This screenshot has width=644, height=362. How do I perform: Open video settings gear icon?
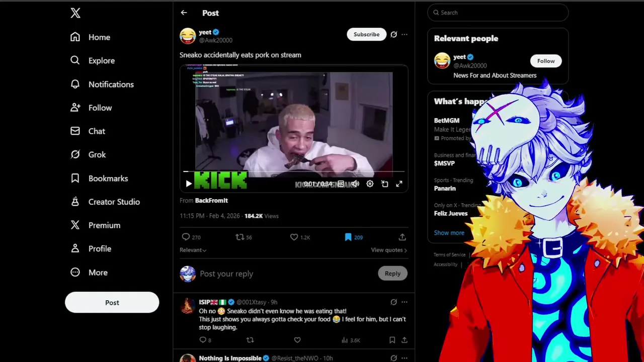click(370, 184)
